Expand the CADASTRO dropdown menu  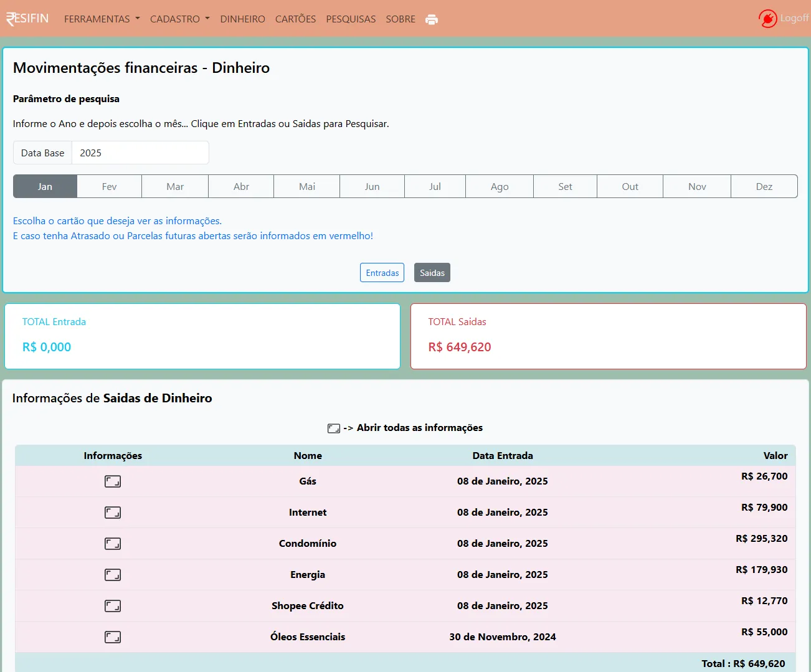tap(179, 19)
